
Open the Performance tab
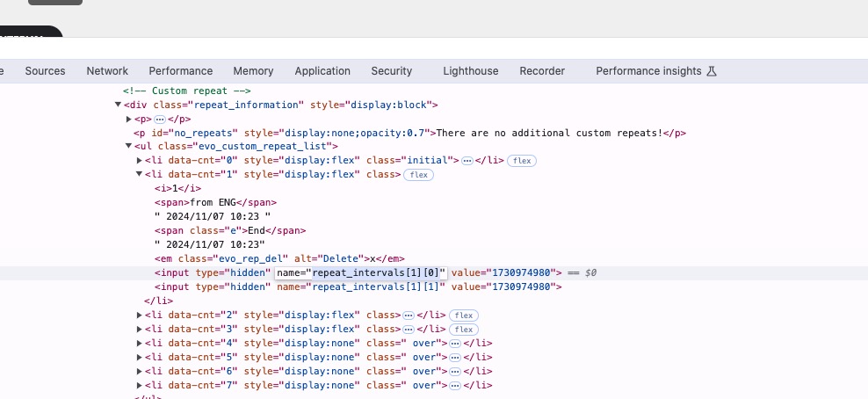point(180,71)
